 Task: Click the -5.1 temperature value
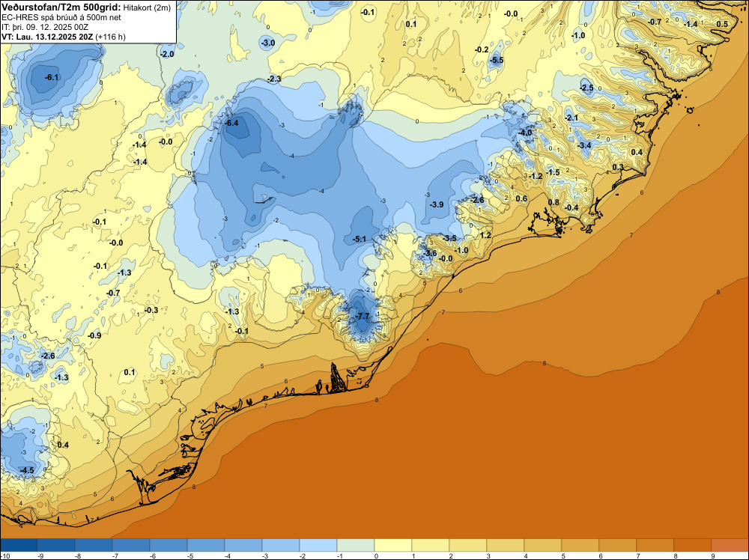(360, 239)
